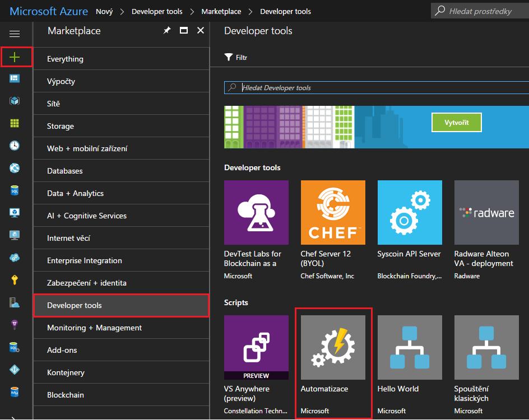
Task: Select Sítě category
Action: click(122, 104)
